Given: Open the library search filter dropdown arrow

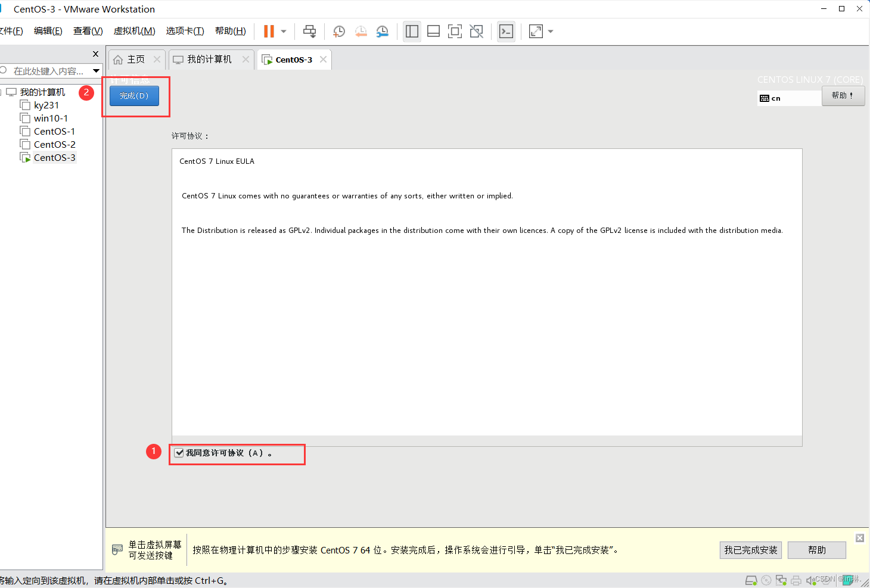Looking at the screenshot, I should [x=96, y=71].
